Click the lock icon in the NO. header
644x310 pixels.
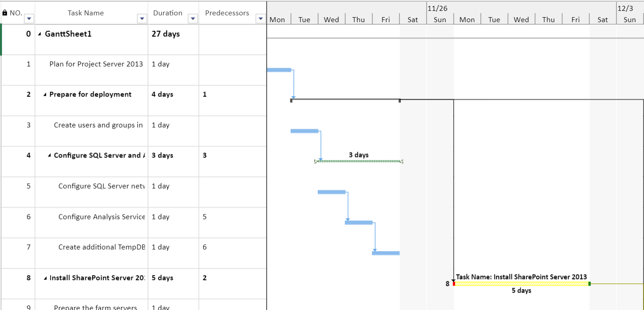tap(5, 13)
